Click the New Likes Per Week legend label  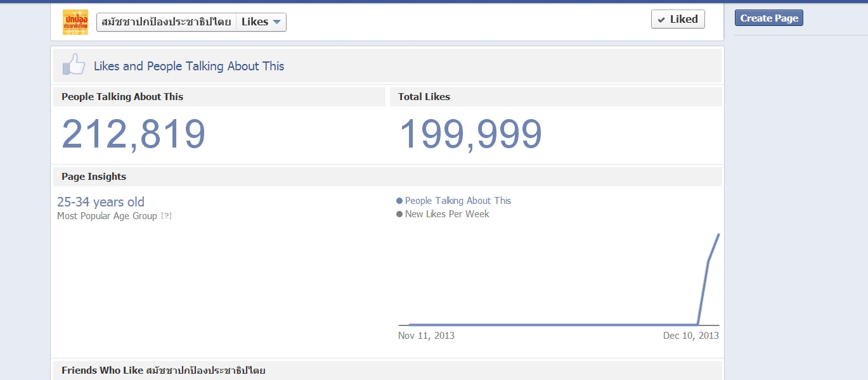[x=447, y=214]
